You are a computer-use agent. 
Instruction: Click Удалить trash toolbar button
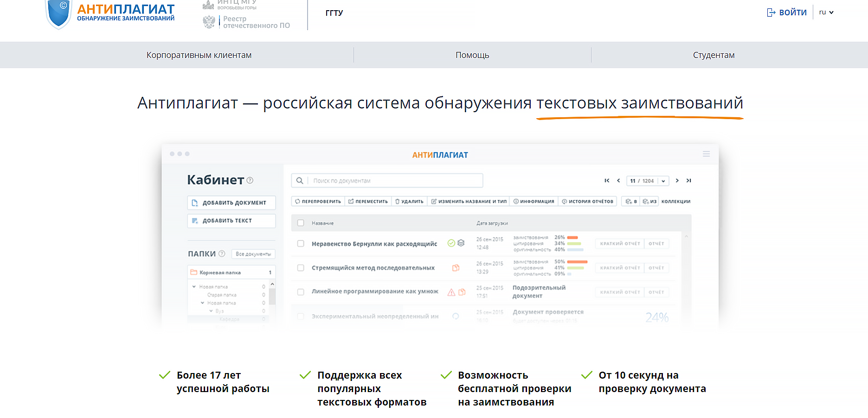point(409,202)
